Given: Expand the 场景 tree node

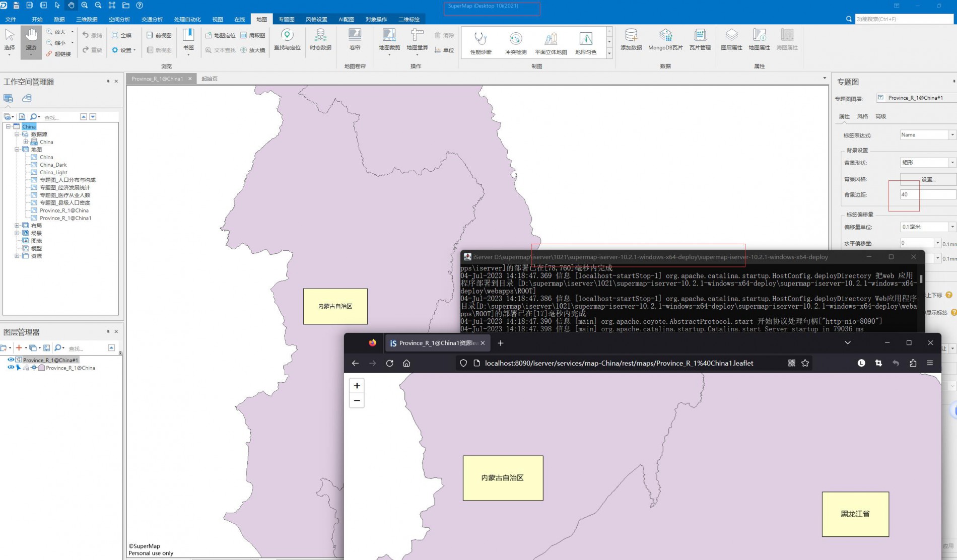Looking at the screenshot, I should [x=17, y=233].
